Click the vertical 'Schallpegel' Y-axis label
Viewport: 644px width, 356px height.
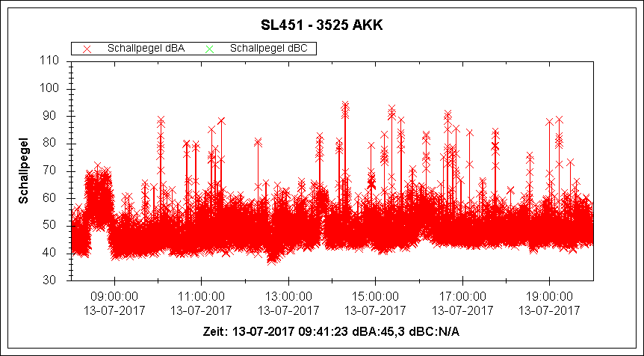[x=23, y=171]
